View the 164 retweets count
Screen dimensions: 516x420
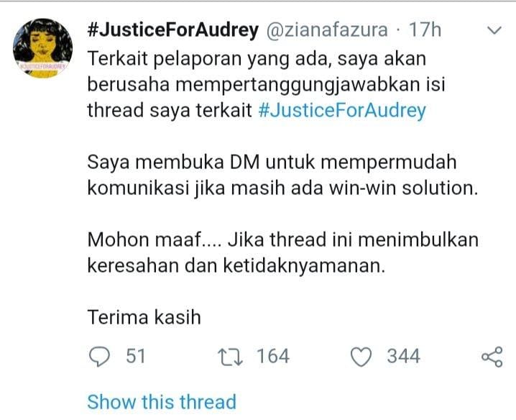point(273,357)
